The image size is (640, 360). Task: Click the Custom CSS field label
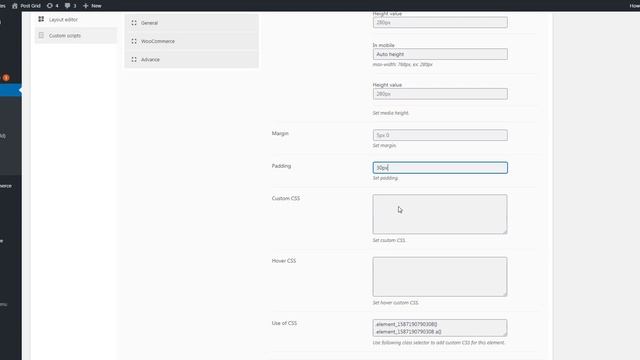[286, 198]
